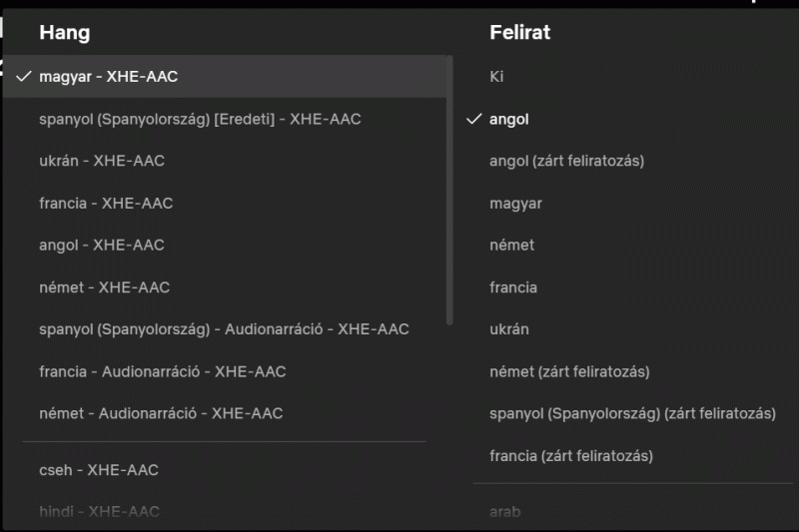Pick német - XHE-AAC audio option
This screenshot has width=799, height=532.
tap(104, 286)
